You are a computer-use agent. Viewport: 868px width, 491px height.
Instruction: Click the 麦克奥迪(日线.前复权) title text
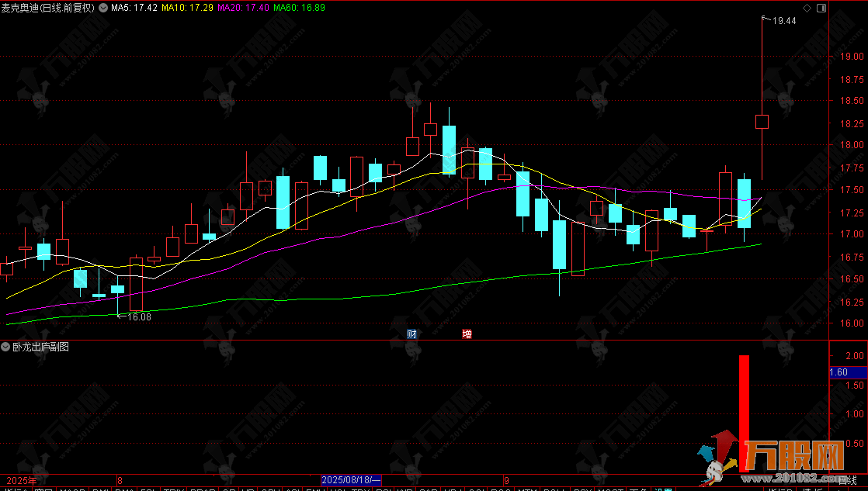point(47,8)
